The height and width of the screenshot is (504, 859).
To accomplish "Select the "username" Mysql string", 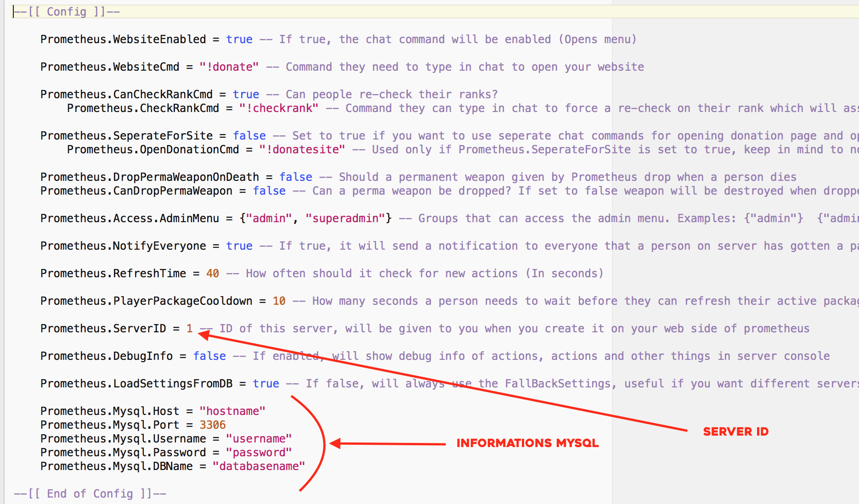I will pyautogui.click(x=259, y=439).
